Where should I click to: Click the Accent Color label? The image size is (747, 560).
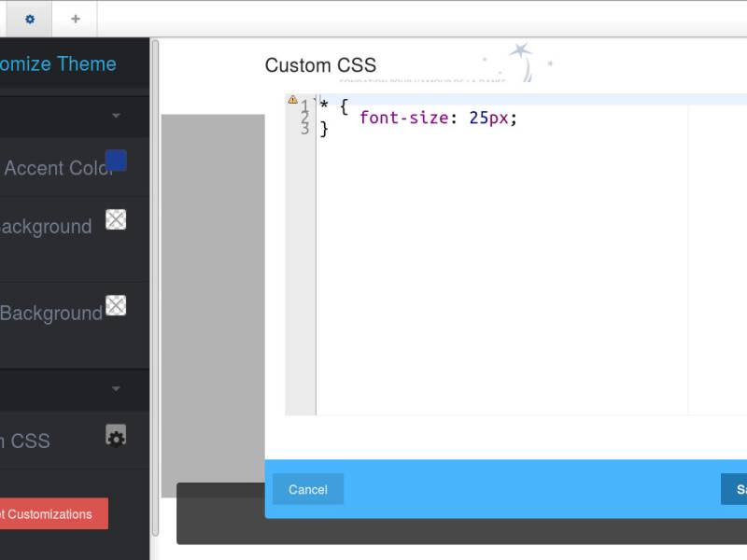tap(58, 168)
